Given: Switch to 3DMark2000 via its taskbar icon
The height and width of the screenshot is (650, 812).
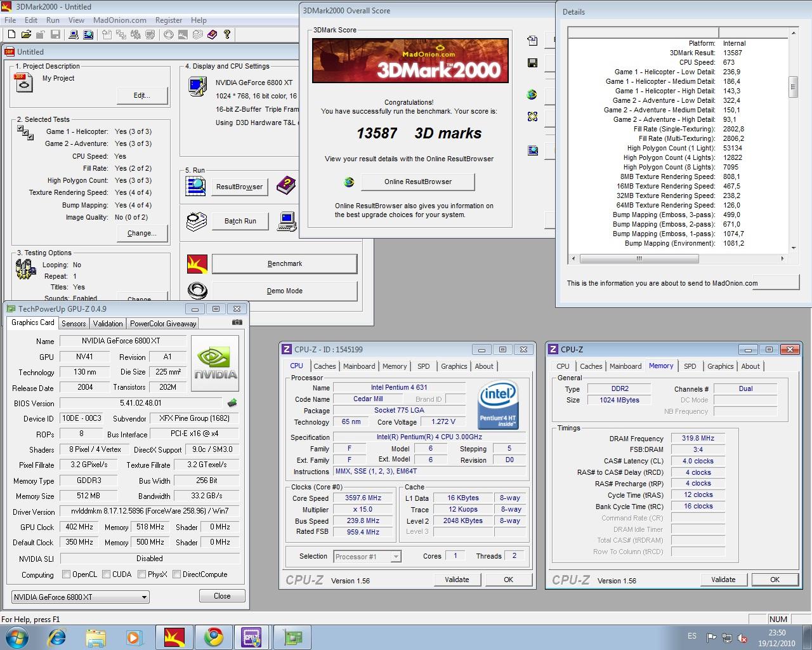Looking at the screenshot, I should (x=174, y=637).
